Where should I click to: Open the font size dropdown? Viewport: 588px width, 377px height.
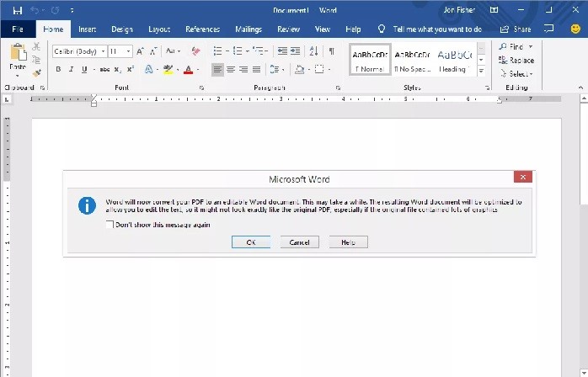[x=129, y=51]
